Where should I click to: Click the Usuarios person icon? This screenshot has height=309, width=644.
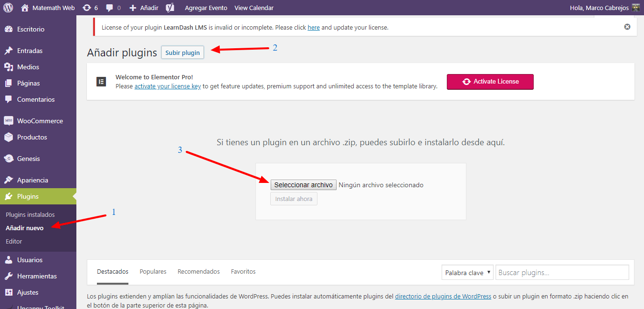pos(9,260)
